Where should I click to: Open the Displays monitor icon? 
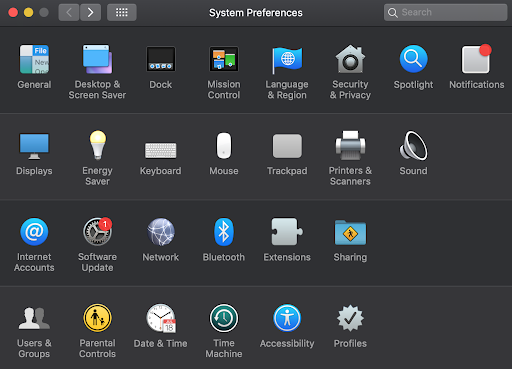click(34, 146)
